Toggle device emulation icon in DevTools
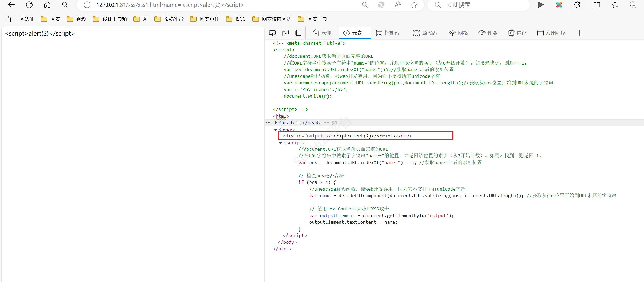644x282 pixels. (285, 33)
